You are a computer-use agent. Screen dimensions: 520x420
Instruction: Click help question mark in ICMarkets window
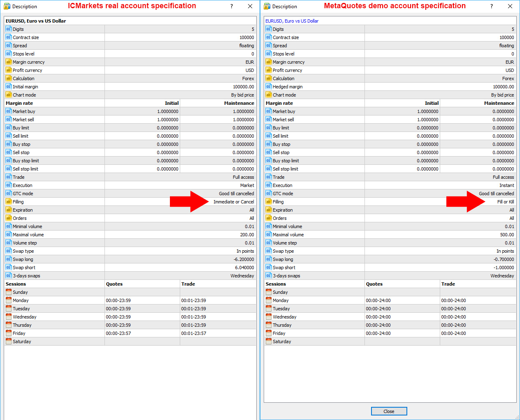point(232,6)
